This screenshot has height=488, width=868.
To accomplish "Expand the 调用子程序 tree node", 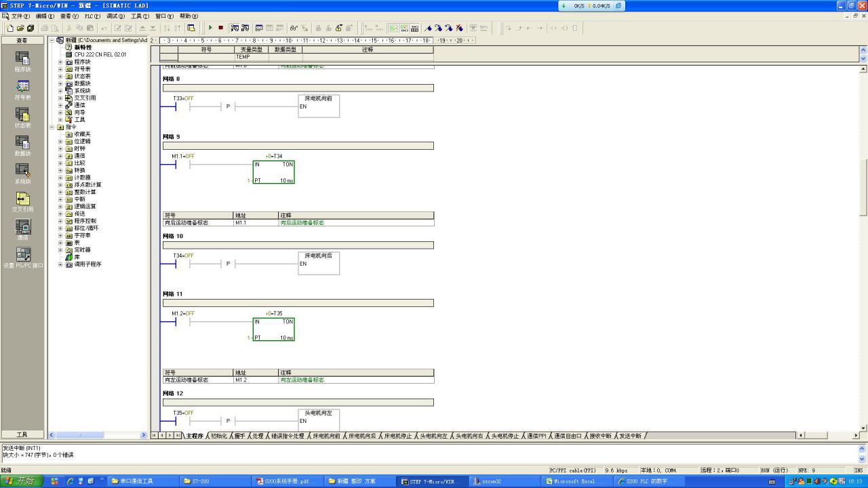I will (60, 264).
